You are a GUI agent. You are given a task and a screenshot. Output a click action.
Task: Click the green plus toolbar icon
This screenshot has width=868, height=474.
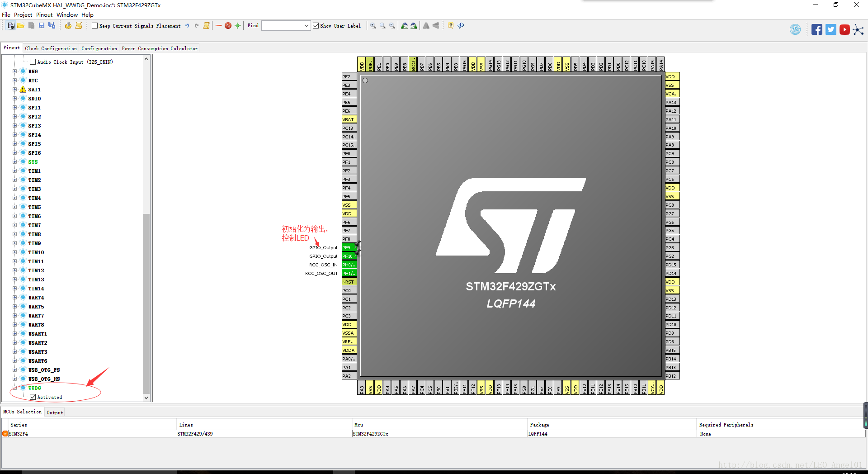(x=237, y=26)
